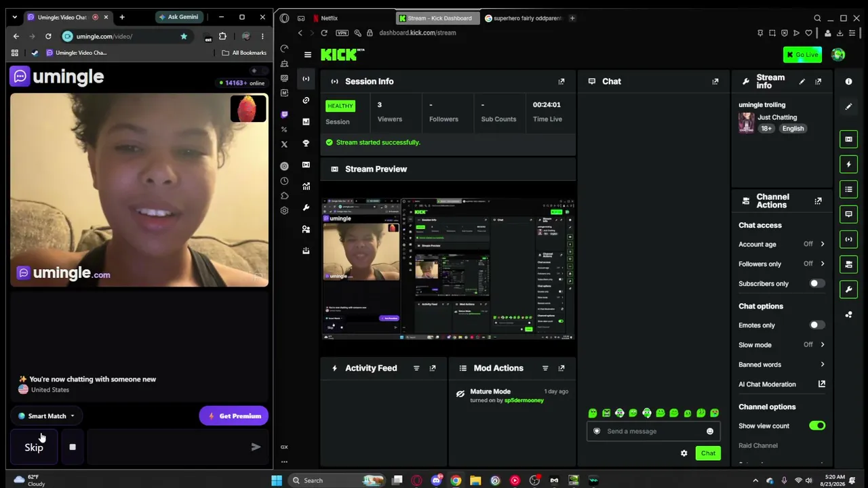Viewport: 868px width, 488px height.
Task: Open the sp5dermooney moderator link
Action: (x=524, y=401)
